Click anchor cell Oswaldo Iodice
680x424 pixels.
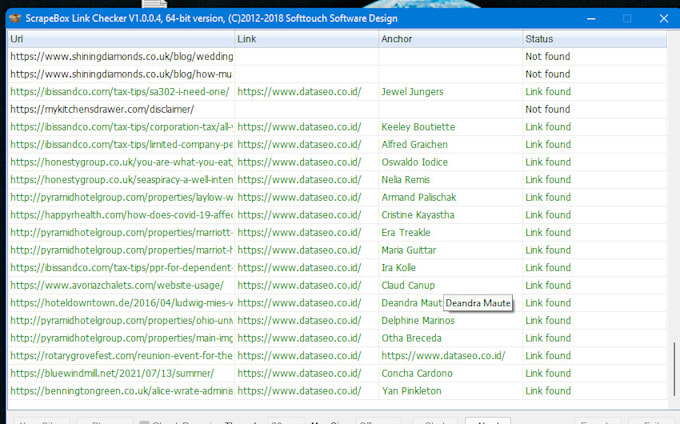tap(415, 162)
